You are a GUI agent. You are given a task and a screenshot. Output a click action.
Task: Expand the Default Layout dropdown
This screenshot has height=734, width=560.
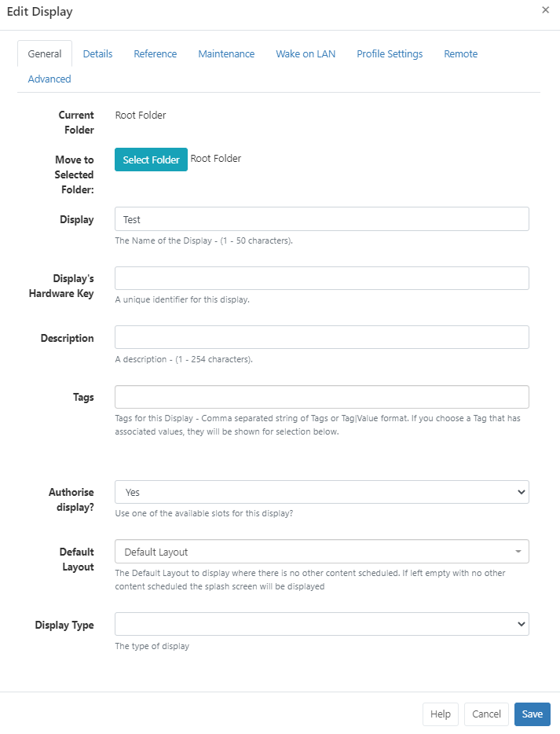[321, 552]
